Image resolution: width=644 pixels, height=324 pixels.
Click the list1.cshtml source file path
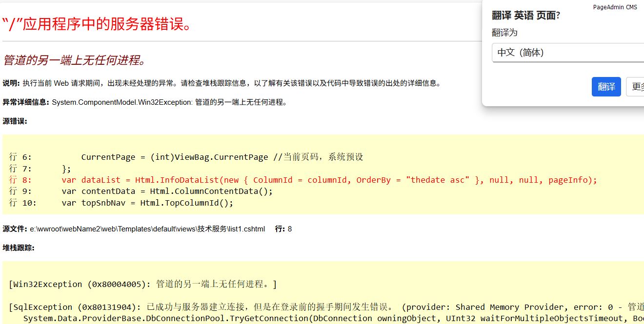pos(146,229)
